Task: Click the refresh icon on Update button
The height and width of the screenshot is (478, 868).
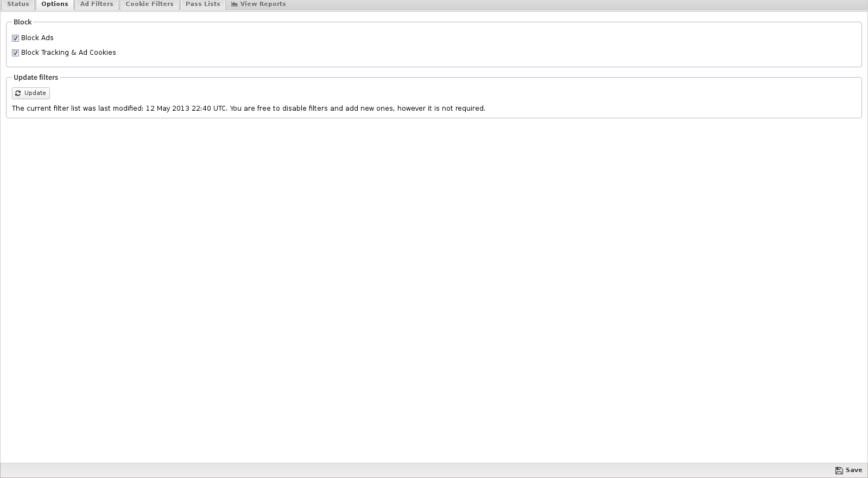Action: click(x=18, y=93)
